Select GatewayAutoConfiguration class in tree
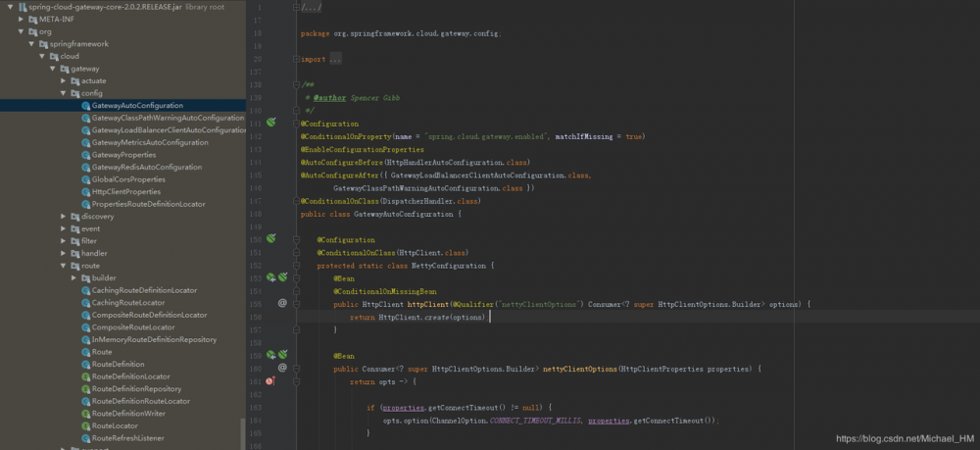The width and height of the screenshot is (980, 450). pyautogui.click(x=137, y=106)
